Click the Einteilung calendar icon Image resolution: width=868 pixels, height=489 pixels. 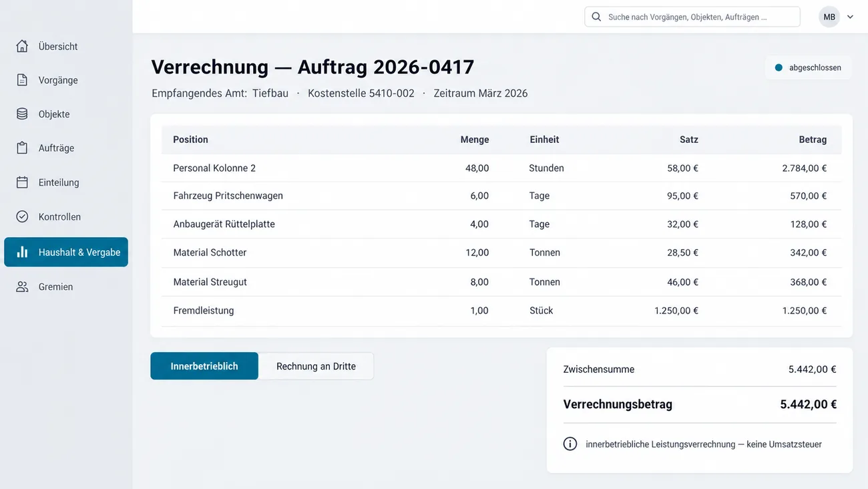(22, 182)
